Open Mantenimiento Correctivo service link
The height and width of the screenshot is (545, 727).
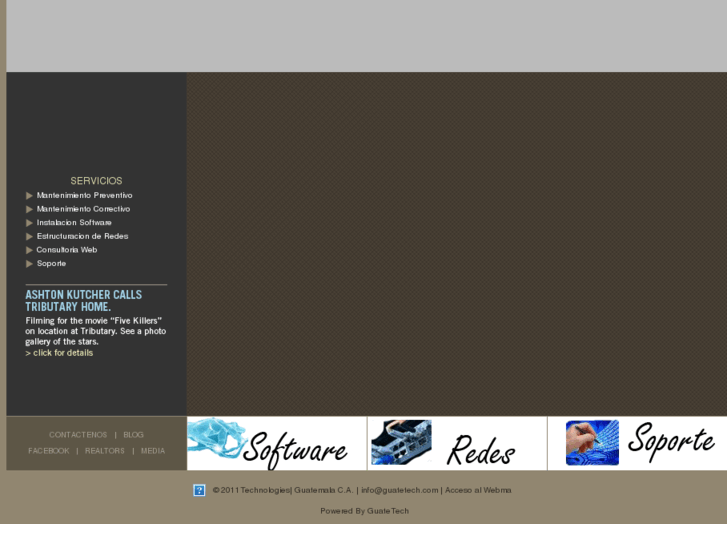tap(83, 209)
